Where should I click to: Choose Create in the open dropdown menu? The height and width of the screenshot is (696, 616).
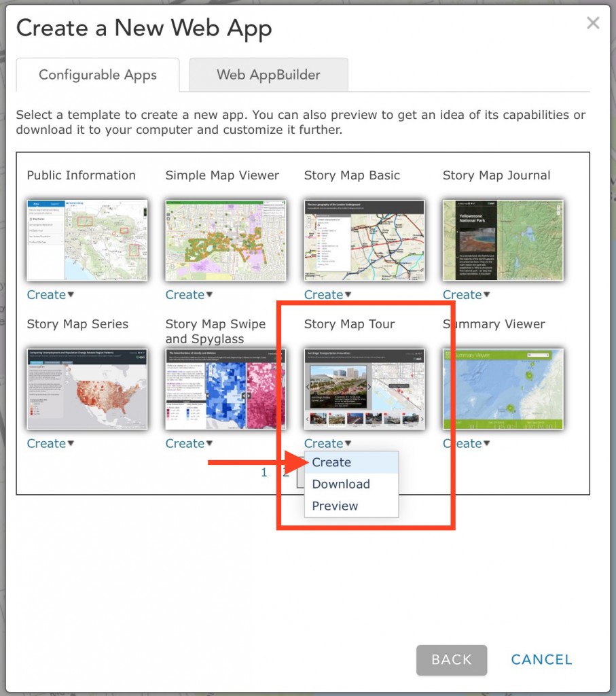(x=351, y=462)
